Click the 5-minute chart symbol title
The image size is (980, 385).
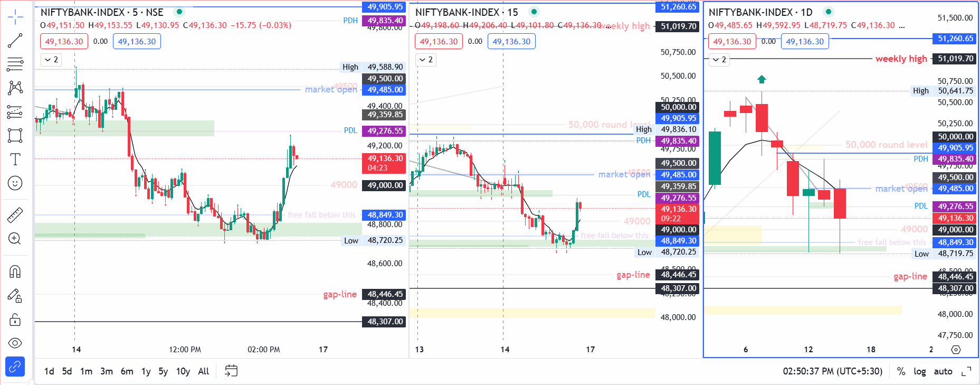click(x=102, y=12)
